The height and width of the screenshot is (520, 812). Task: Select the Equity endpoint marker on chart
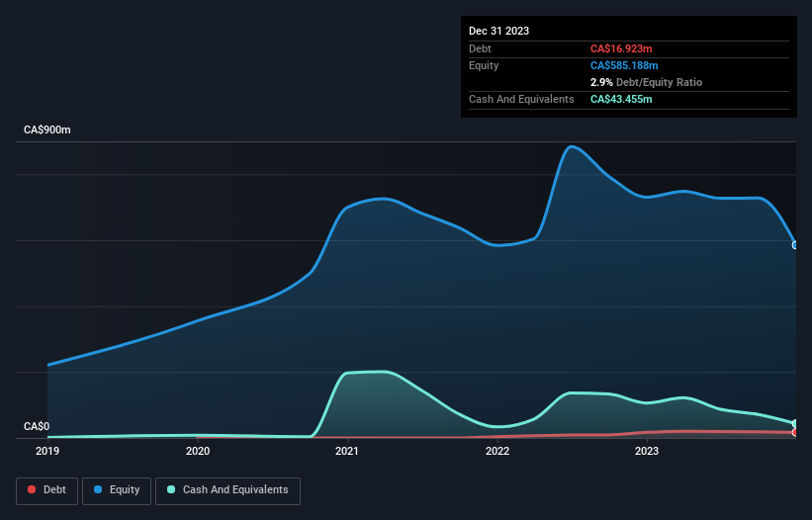pos(795,245)
